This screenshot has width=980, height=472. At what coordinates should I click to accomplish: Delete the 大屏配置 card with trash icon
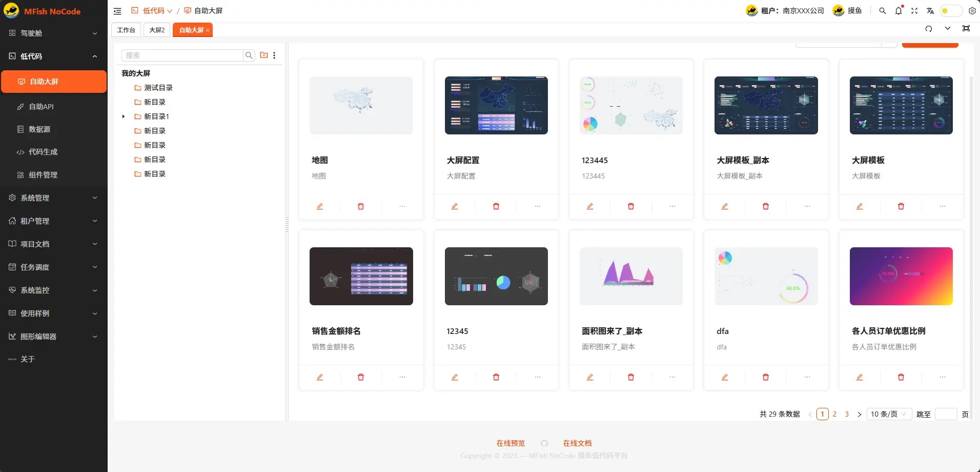click(496, 206)
